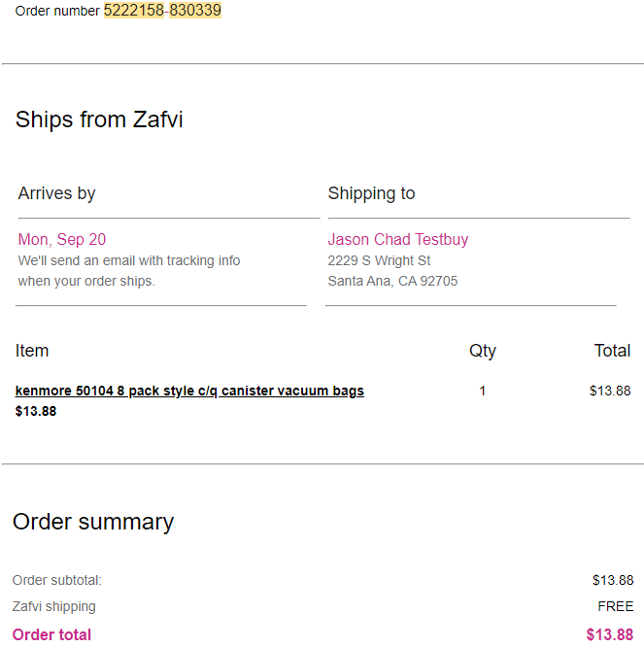This screenshot has width=644, height=648.
Task: Click the Santa Ana, CA 92705 line
Action: [392, 281]
